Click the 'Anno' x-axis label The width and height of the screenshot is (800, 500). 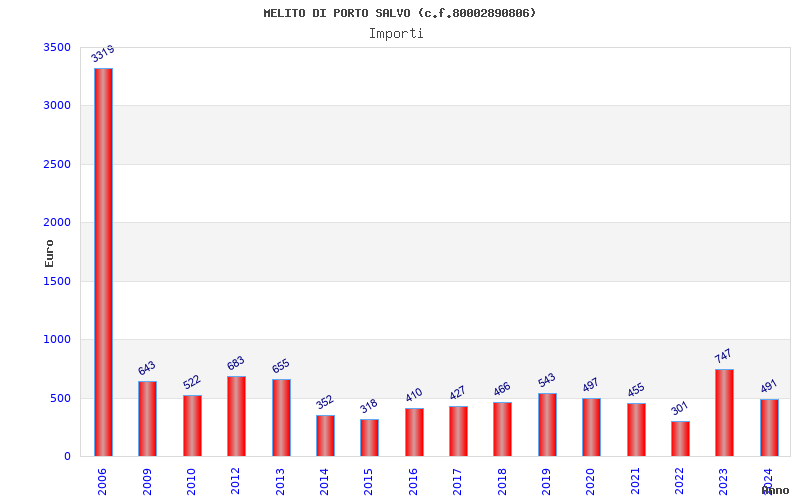[x=775, y=491]
